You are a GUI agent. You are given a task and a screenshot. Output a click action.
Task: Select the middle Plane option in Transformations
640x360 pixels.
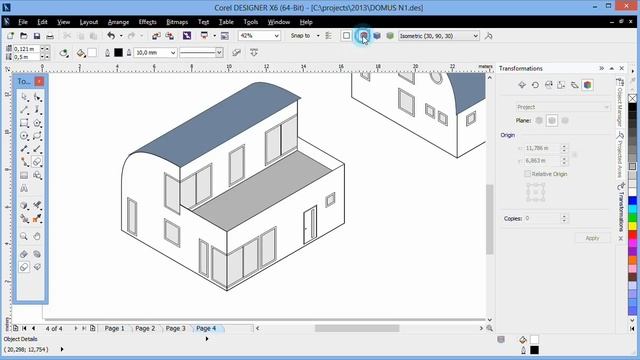[x=552, y=120]
